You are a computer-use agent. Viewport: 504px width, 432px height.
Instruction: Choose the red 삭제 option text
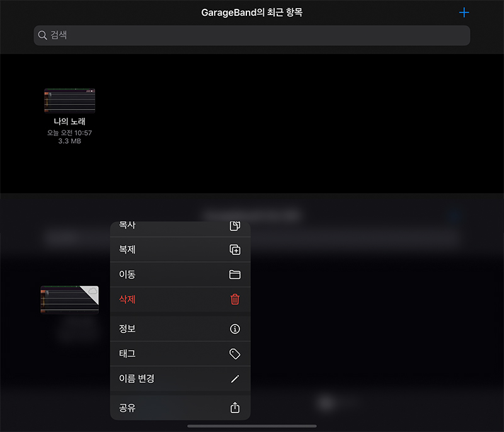pyautogui.click(x=127, y=300)
